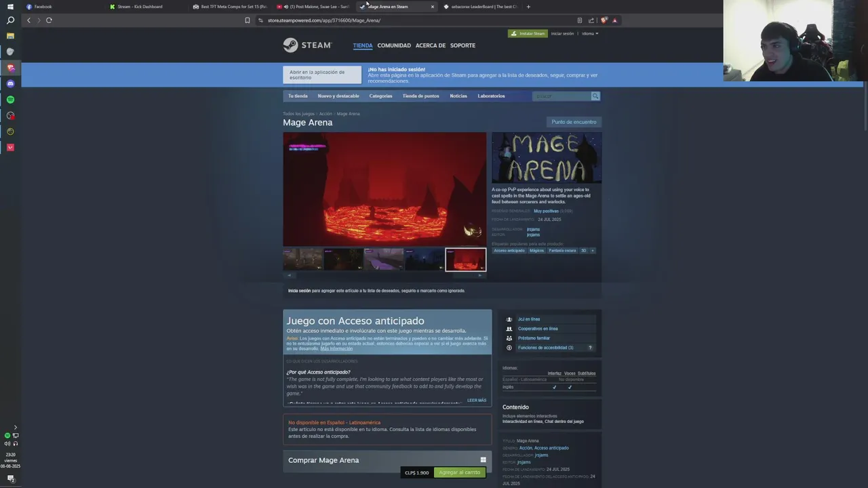Click the store search input field
The width and height of the screenshot is (868, 488).
pyautogui.click(x=561, y=96)
